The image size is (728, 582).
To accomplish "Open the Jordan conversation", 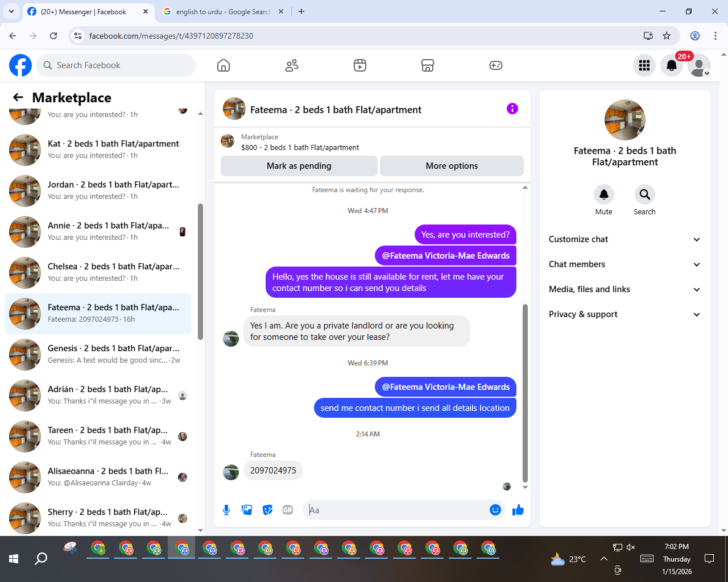I will (x=98, y=191).
